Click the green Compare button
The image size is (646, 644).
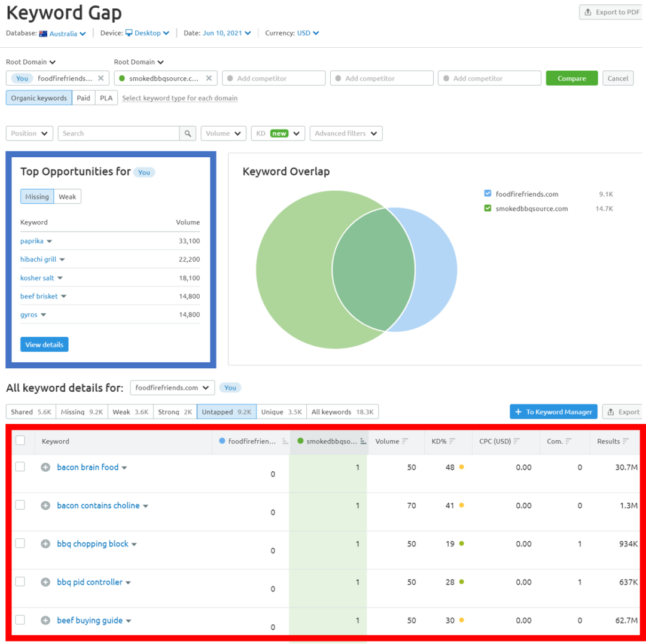pos(571,78)
